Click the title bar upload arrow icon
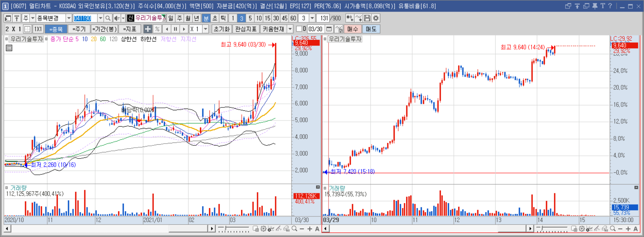Screen dimensions: 644x237 577,6
